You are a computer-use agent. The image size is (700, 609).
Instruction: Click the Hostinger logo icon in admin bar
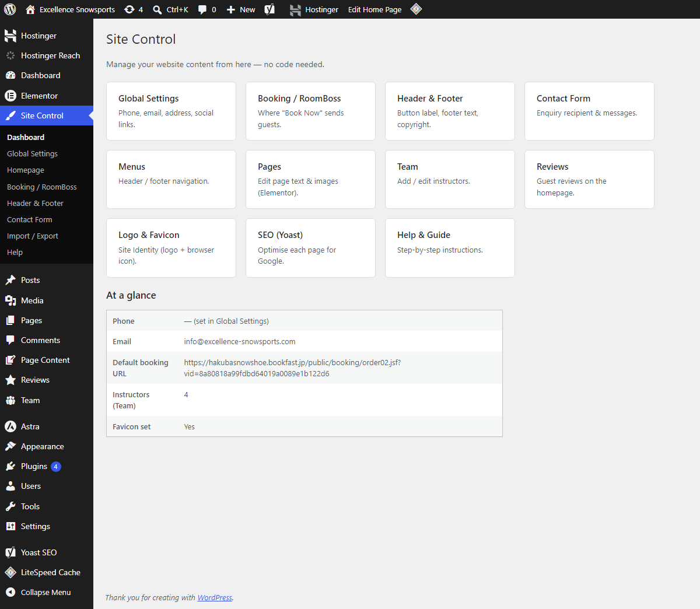pyautogui.click(x=296, y=9)
